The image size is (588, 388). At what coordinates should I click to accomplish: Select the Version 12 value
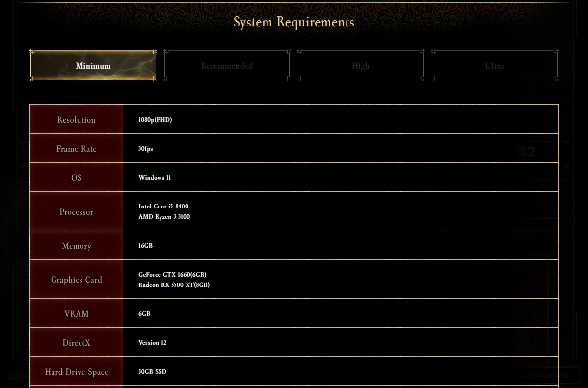152,343
